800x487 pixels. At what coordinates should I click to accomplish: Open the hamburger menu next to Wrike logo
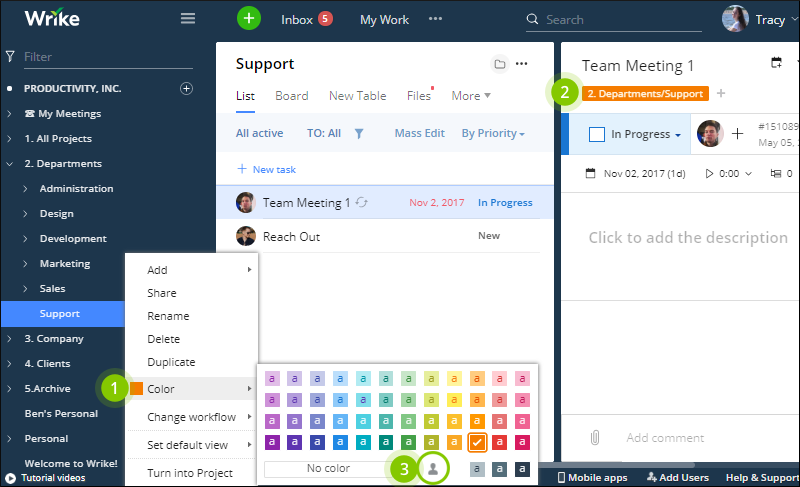(x=188, y=19)
